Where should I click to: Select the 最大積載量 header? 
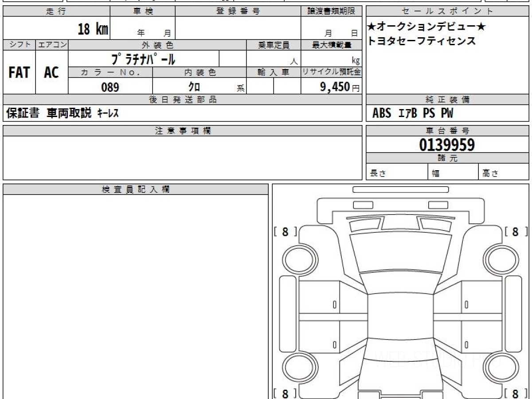click(x=332, y=45)
